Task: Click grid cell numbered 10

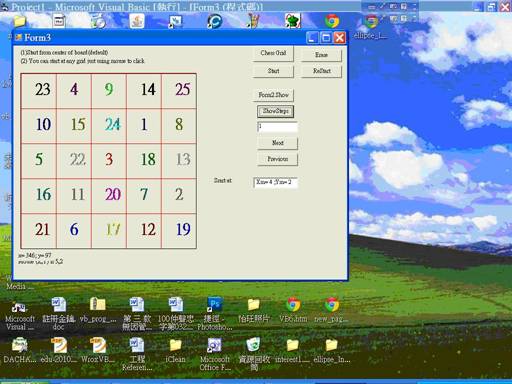Action: click(x=39, y=126)
